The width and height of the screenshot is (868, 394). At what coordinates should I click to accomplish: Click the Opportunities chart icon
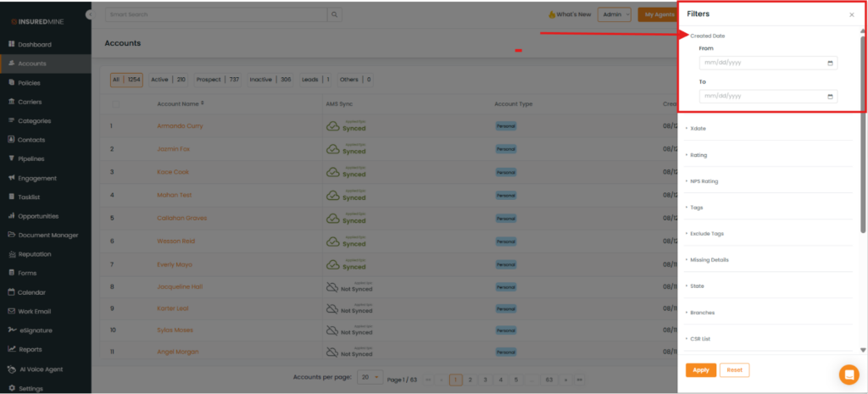12,216
